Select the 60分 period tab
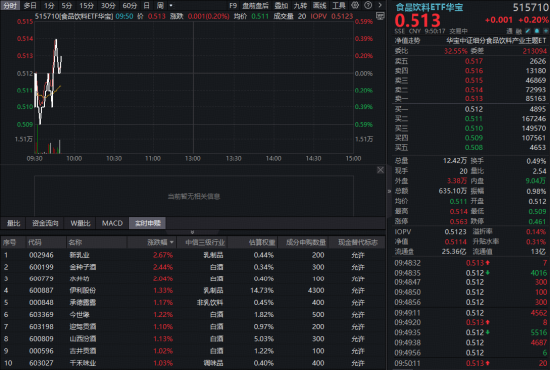 click(129, 5)
